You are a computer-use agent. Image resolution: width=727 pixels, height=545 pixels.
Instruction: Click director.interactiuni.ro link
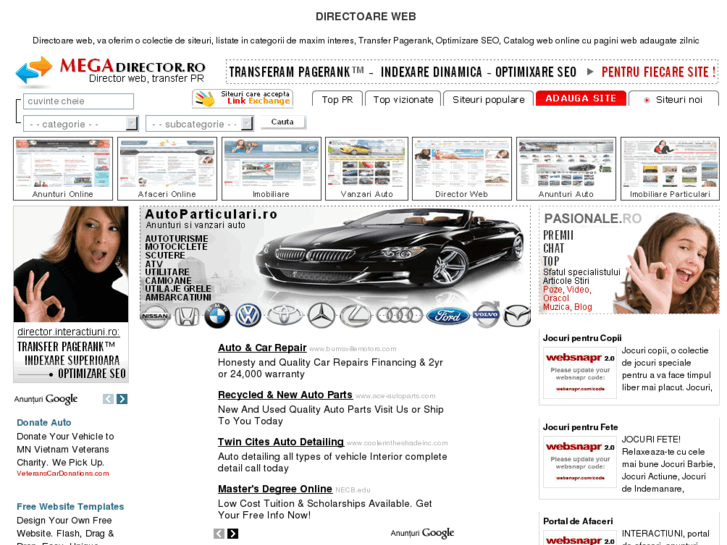(68, 332)
